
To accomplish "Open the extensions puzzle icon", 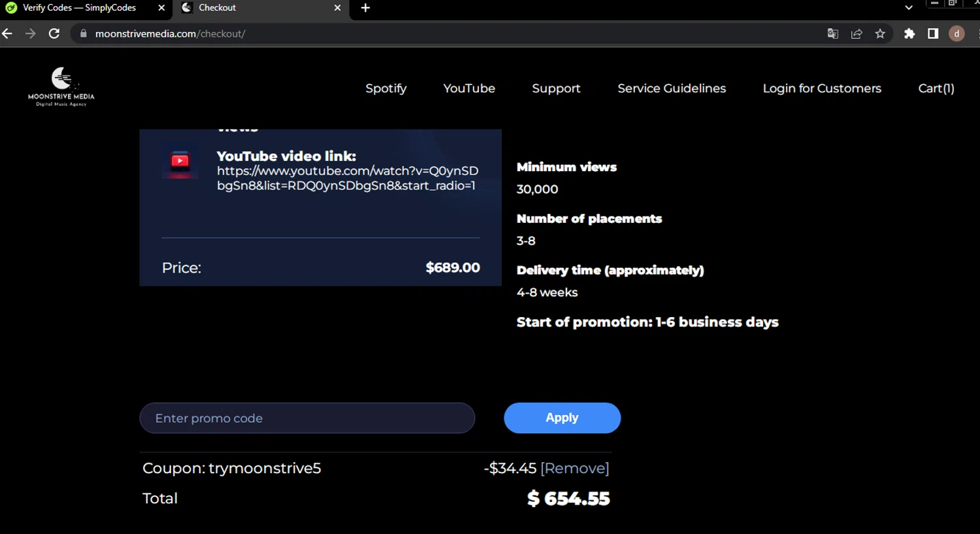I will click(909, 34).
